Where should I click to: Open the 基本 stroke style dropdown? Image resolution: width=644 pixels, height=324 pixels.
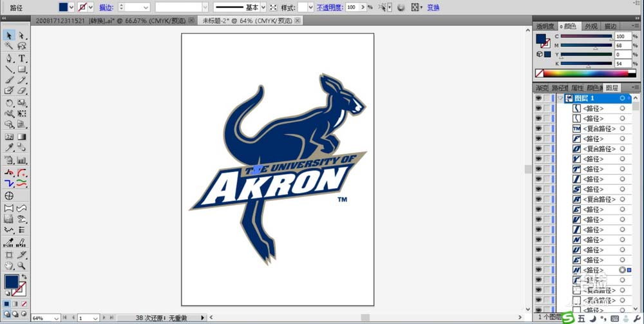pos(263,7)
